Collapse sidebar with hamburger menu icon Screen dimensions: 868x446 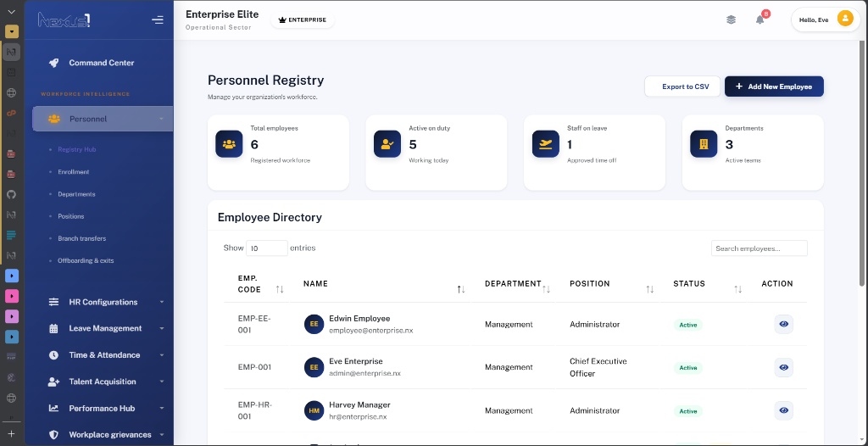point(157,20)
